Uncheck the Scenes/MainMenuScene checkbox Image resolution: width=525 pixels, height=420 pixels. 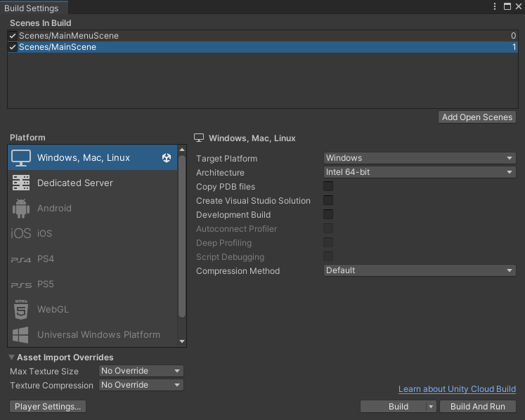click(13, 36)
